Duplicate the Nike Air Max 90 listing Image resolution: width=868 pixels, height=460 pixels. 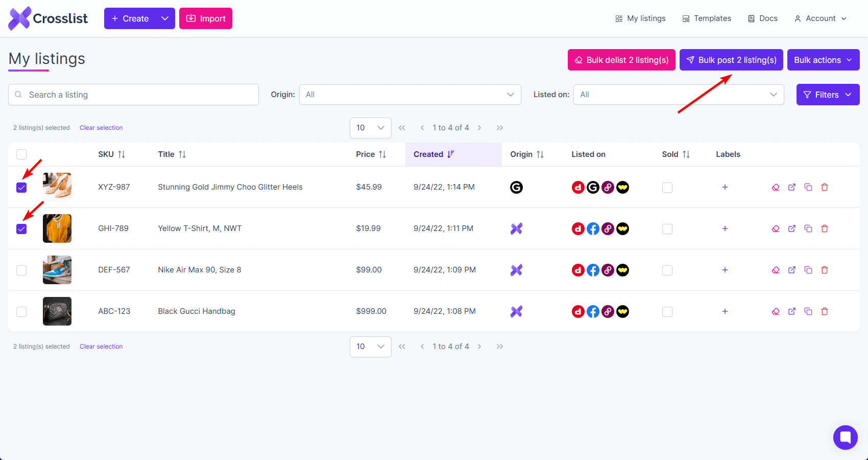[x=808, y=270]
